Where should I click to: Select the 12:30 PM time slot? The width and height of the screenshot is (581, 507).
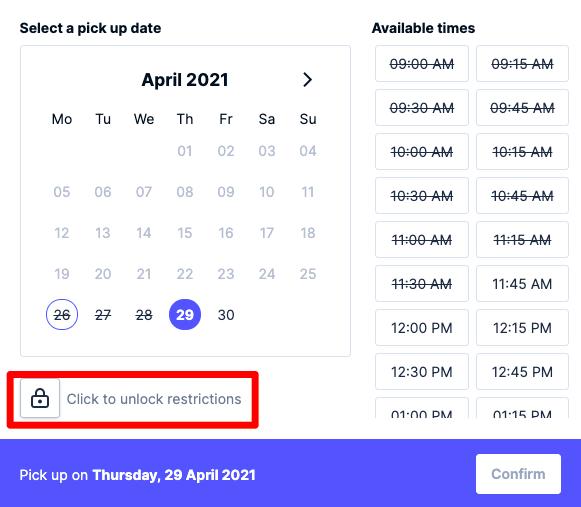tap(422, 372)
